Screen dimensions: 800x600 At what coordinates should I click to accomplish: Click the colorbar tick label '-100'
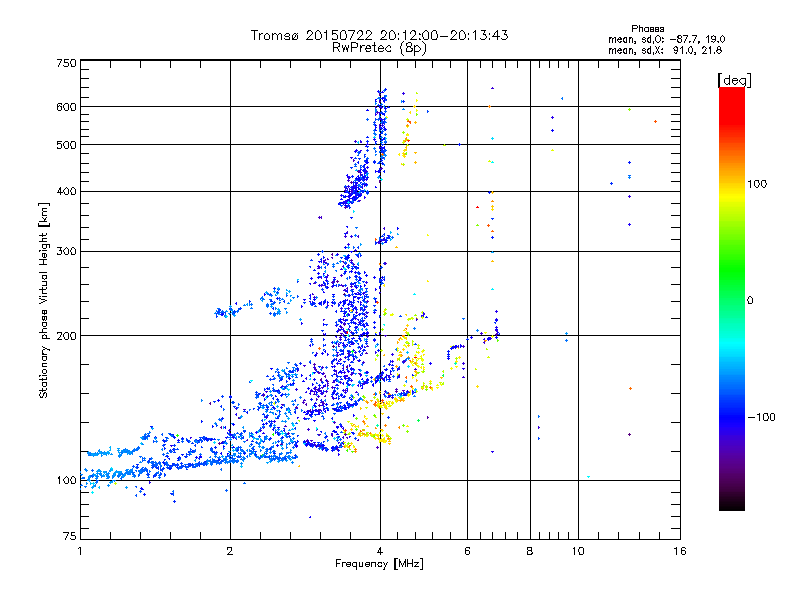pos(761,417)
